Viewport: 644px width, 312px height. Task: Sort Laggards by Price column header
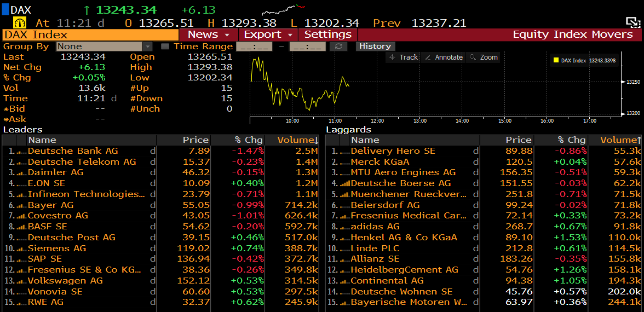coord(507,140)
